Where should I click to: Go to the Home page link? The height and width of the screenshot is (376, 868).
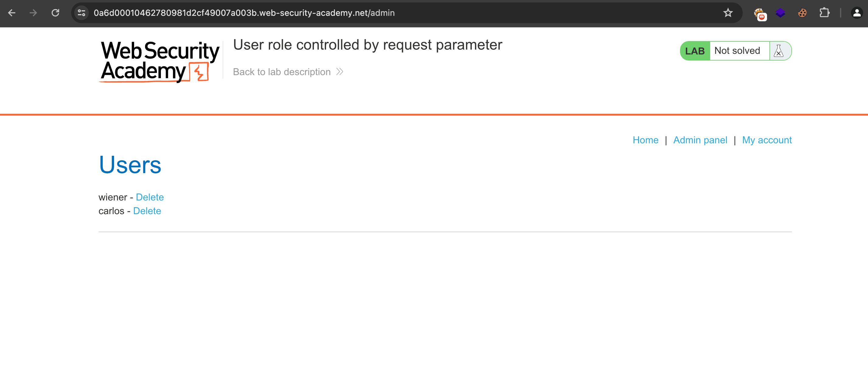pos(645,140)
